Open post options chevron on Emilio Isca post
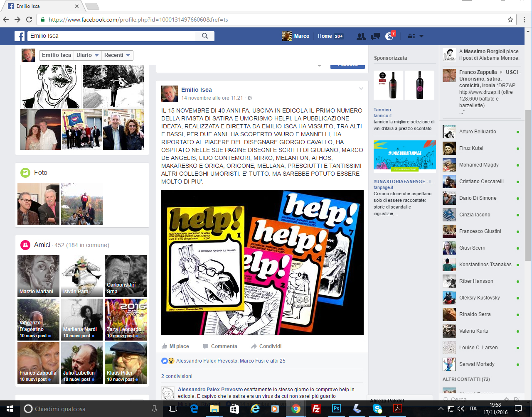 [361, 89]
